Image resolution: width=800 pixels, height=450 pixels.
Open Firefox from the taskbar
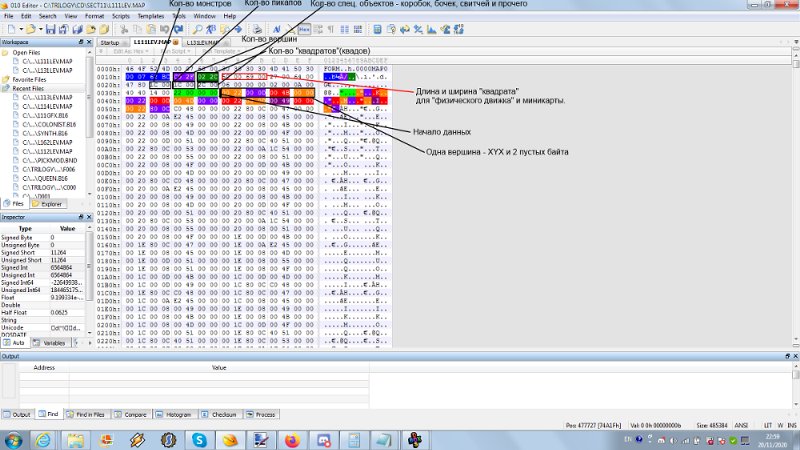point(292,440)
